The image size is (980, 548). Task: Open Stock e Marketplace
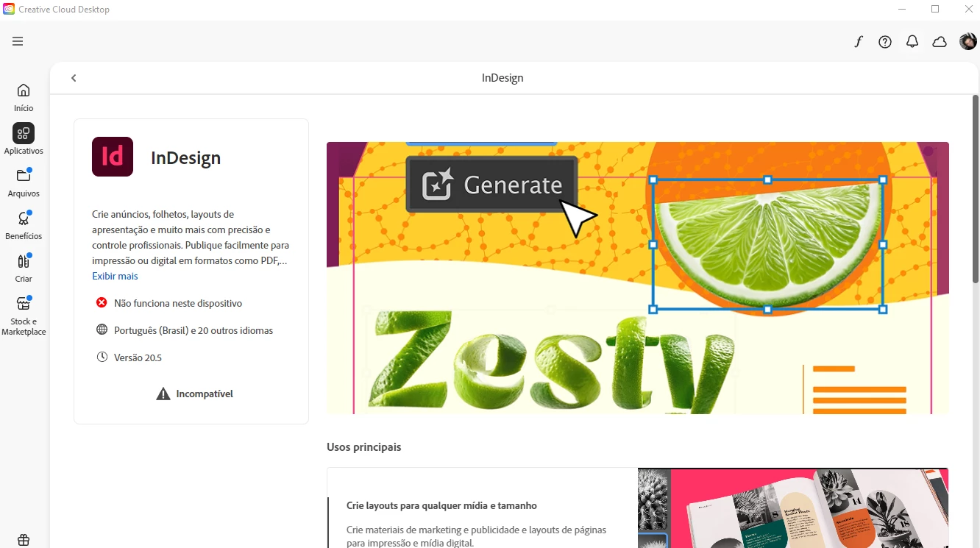click(24, 315)
